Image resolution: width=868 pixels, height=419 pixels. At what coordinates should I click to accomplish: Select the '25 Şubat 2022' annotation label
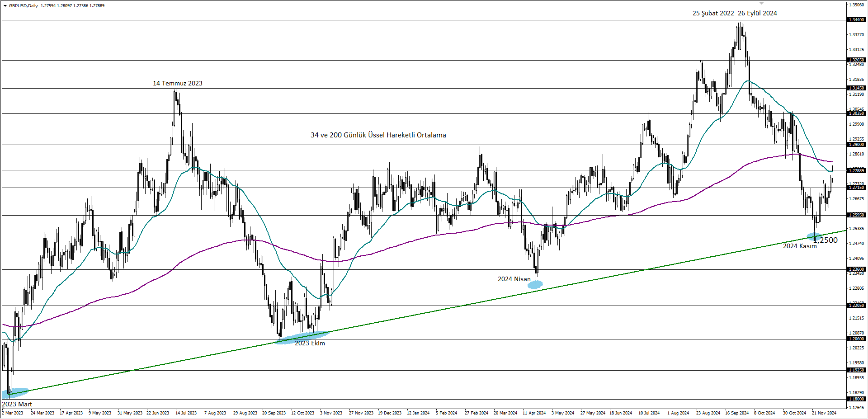(713, 13)
